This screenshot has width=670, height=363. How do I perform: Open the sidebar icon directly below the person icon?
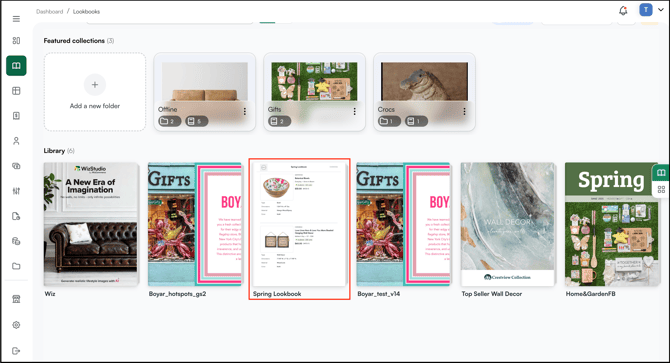[16, 166]
